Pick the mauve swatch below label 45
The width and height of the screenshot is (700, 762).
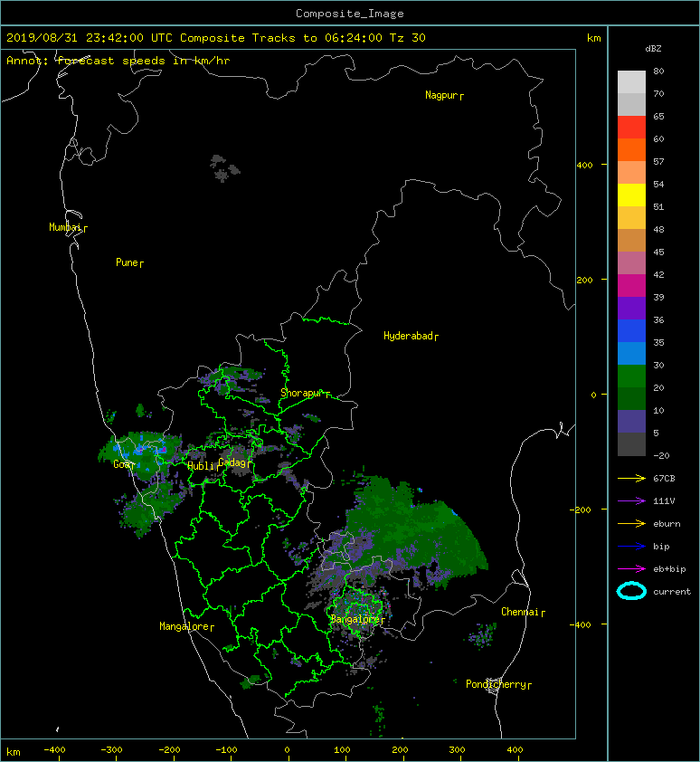[x=631, y=263]
